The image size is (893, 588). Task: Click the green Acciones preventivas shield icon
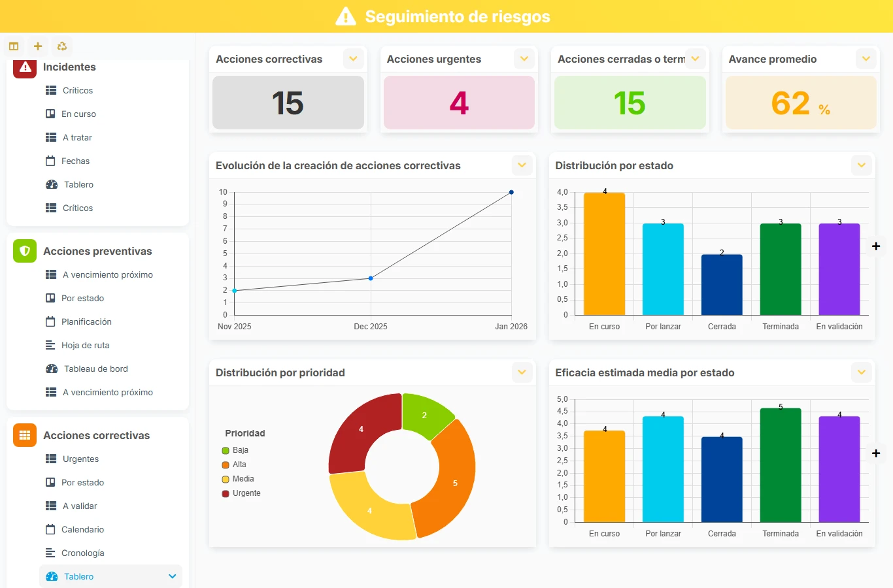(25, 251)
